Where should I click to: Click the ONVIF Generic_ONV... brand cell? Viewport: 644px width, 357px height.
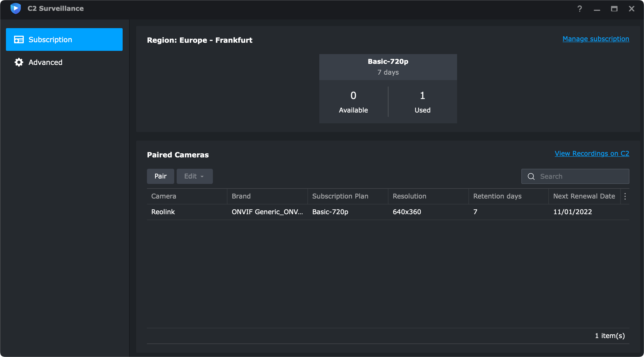[x=267, y=212]
